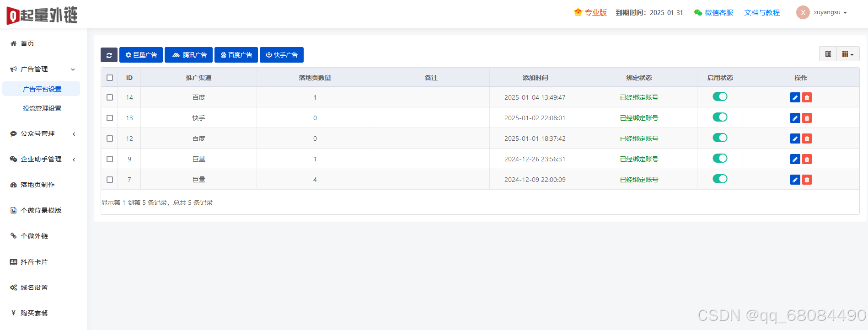Open the 微信客服 link
This screenshot has width=868, height=330.
pyautogui.click(x=713, y=13)
